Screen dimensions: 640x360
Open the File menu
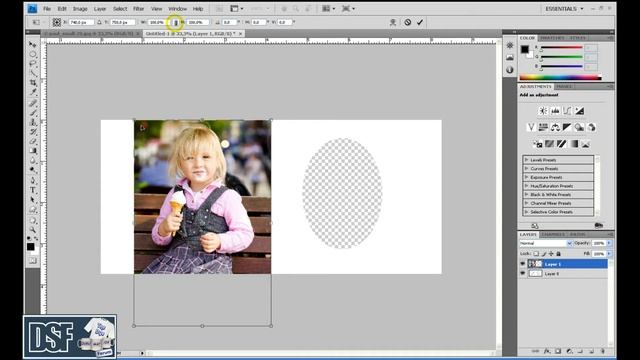[x=47, y=9]
